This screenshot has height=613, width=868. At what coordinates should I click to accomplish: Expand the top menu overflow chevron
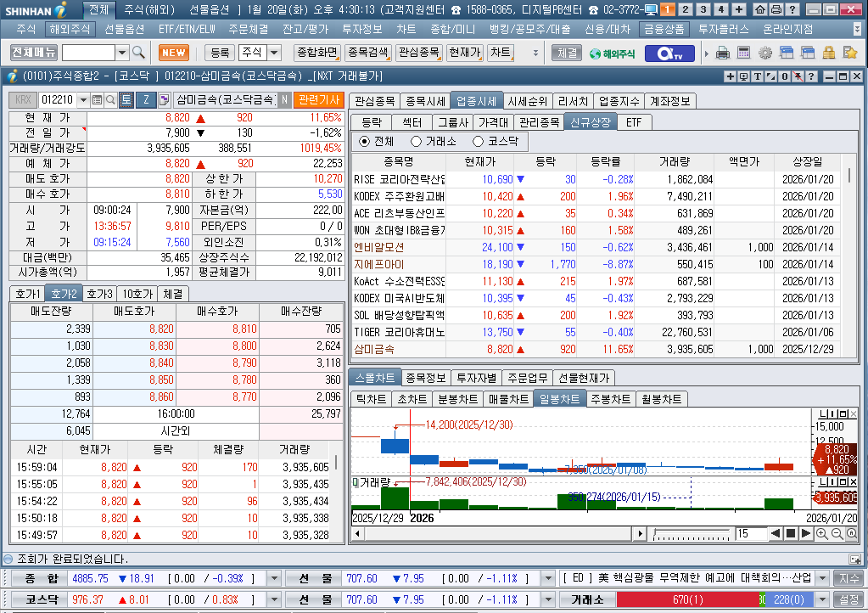pos(858,30)
